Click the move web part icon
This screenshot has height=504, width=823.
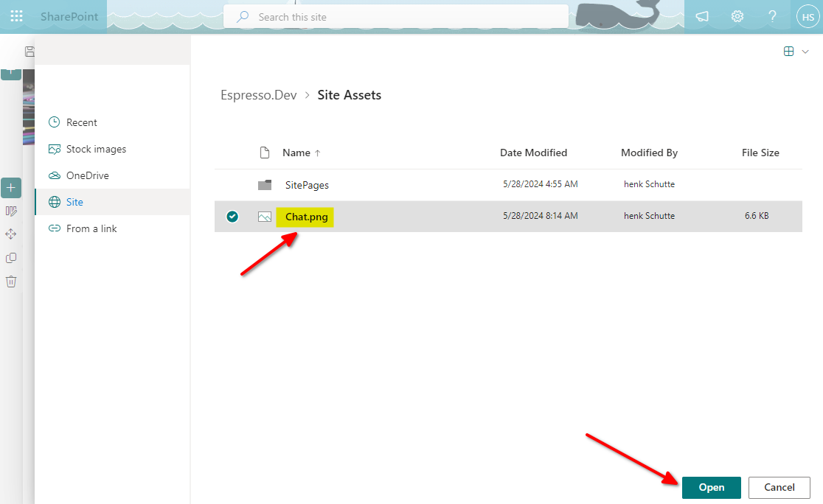pyautogui.click(x=11, y=234)
